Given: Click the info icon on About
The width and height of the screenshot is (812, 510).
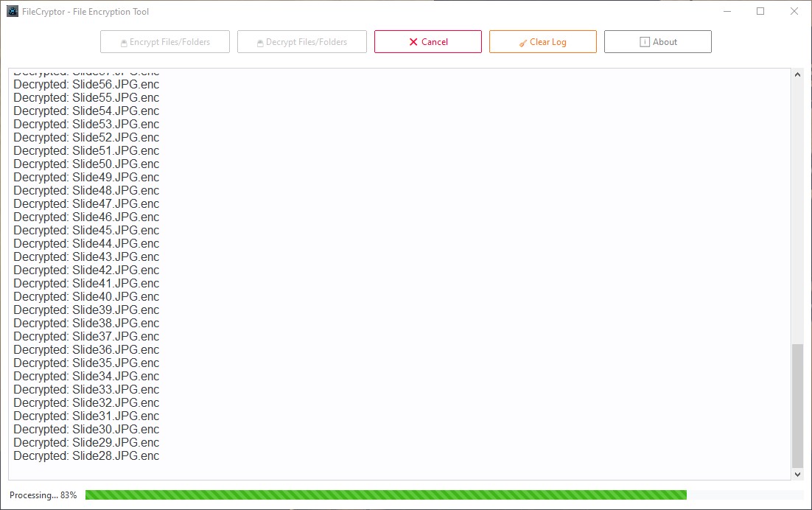Looking at the screenshot, I should point(645,42).
